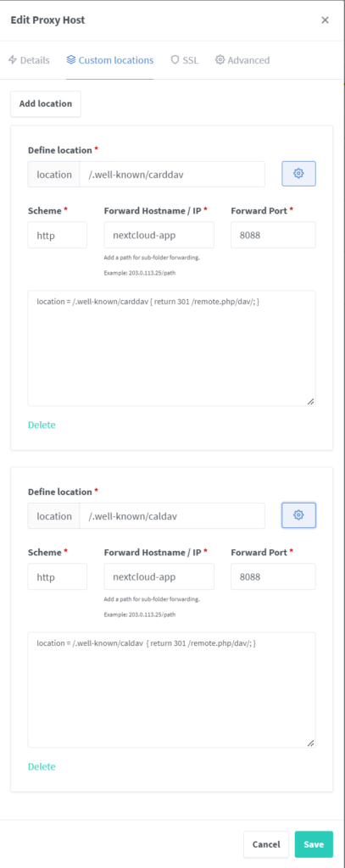This screenshot has height=868, width=345.
Task: Open the SSL tab
Action: tap(185, 60)
